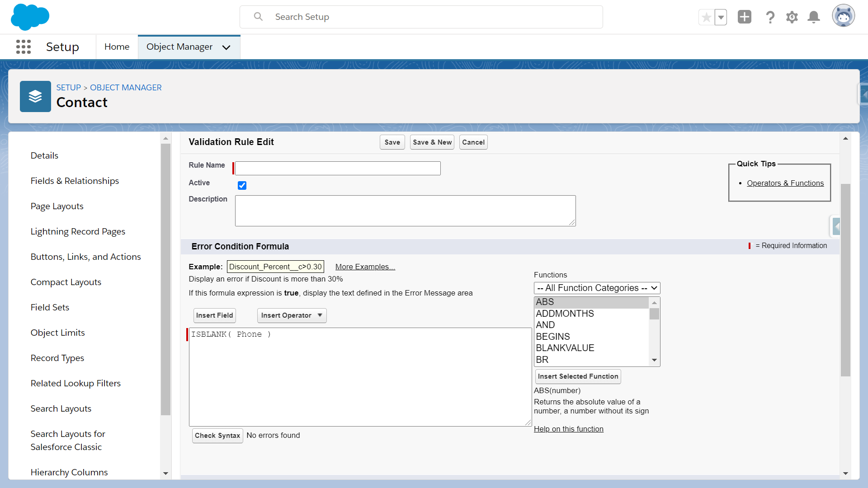Image resolution: width=868 pixels, height=488 pixels.
Task: Select the Object Manager tab
Action: (179, 47)
